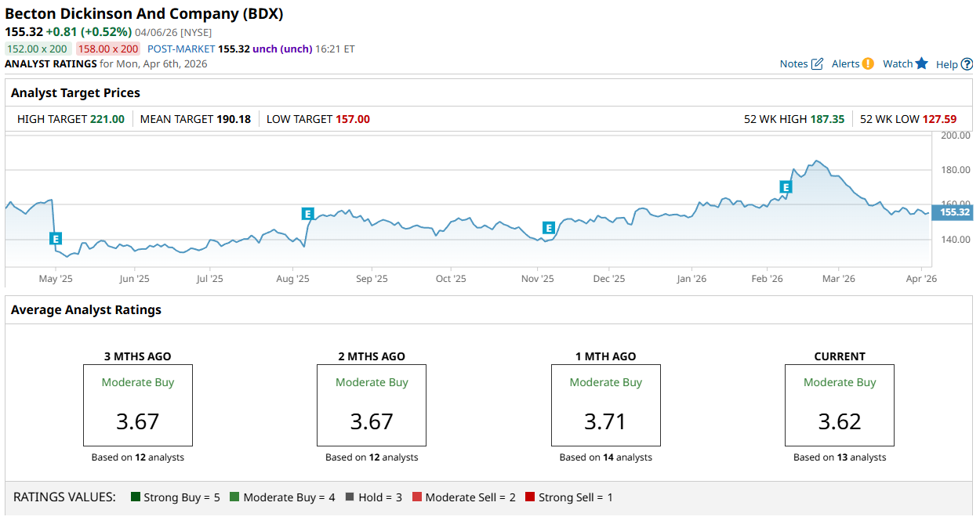
Task: Click the August '25 earnings E marker
Action: coord(307,214)
